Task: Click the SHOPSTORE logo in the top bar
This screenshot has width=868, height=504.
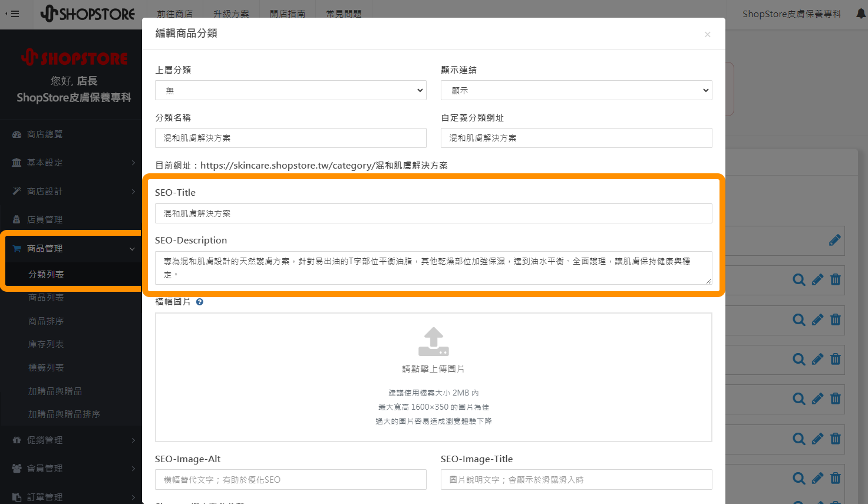Action: click(x=88, y=14)
